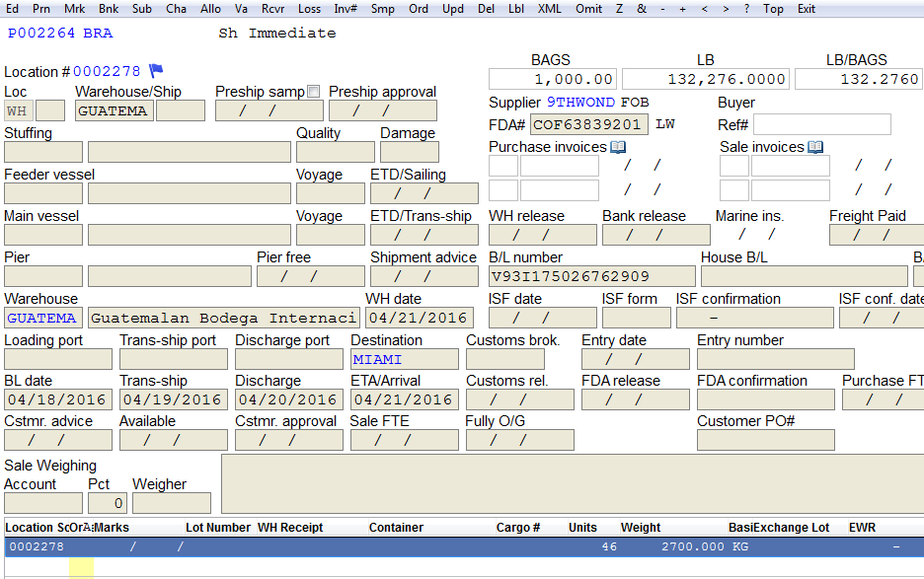
Task: Click the yellow highlighted cell below list row
Action: pyautogui.click(x=81, y=568)
